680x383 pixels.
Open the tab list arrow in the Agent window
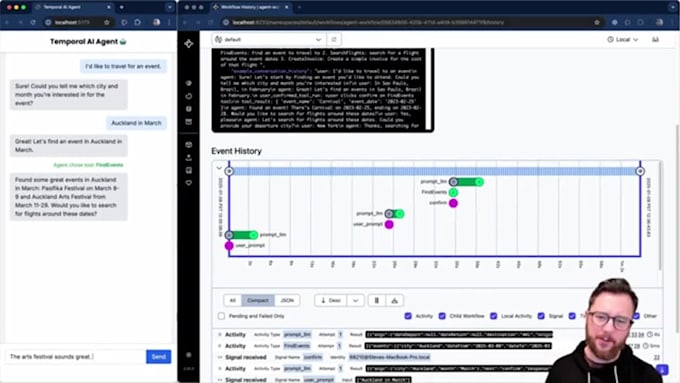[169, 7]
